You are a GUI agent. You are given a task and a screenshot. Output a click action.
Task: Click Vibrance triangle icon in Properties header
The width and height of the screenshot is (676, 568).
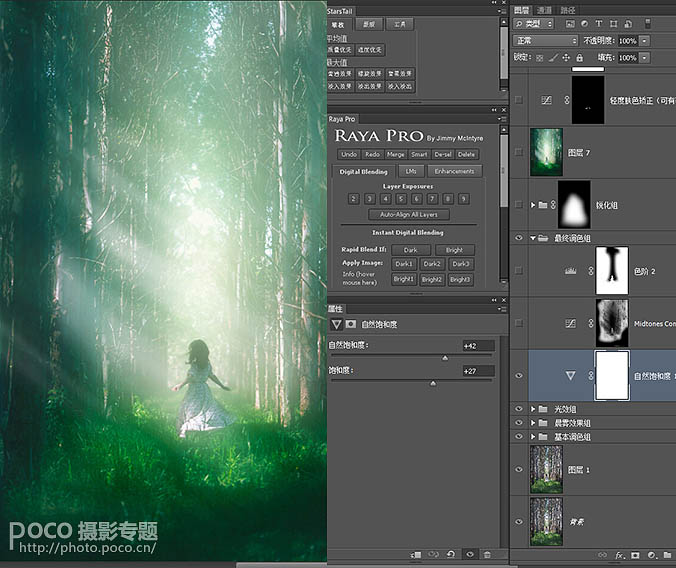click(x=336, y=324)
